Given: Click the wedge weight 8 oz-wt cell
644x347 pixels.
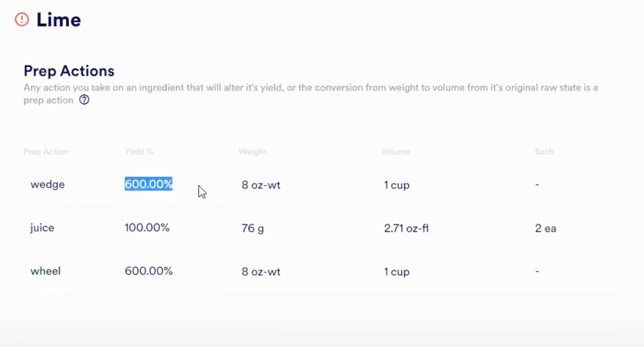Looking at the screenshot, I should tap(261, 185).
